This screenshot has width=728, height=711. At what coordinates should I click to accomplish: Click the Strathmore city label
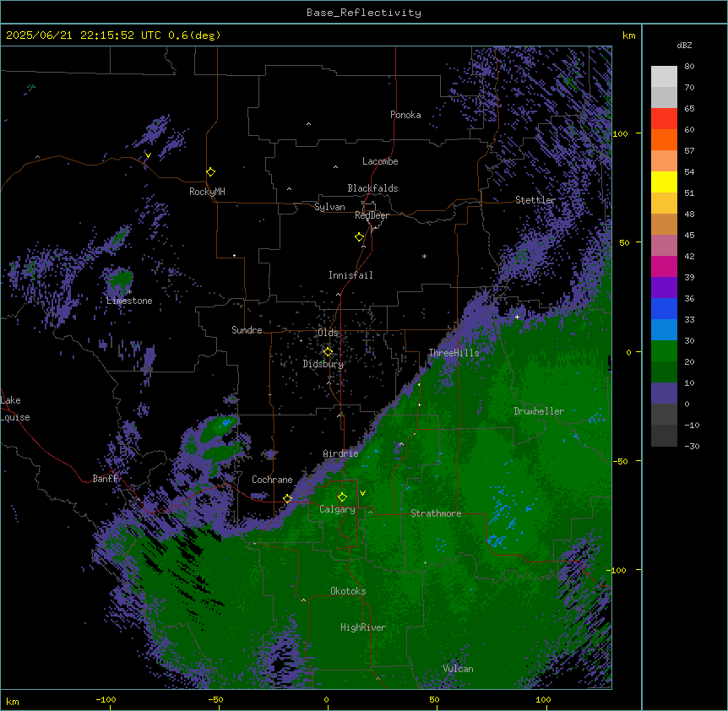[x=436, y=513]
